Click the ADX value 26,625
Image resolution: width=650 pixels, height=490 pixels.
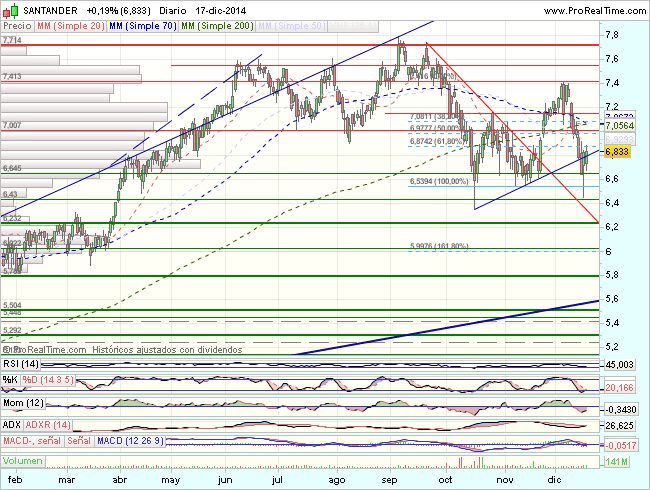[x=619, y=426]
